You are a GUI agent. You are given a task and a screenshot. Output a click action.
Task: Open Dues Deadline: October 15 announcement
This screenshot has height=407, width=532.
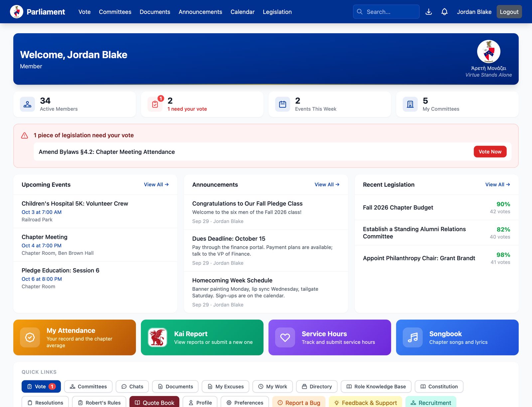coord(266,251)
